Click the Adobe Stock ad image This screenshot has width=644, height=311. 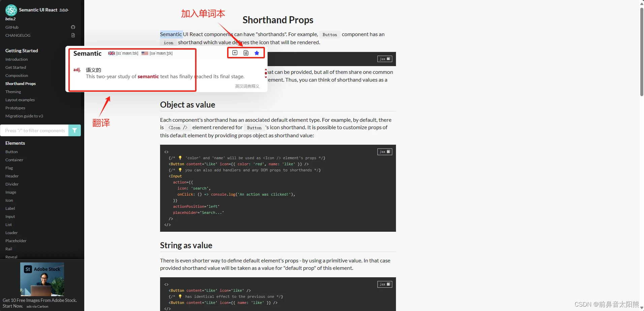[42, 279]
